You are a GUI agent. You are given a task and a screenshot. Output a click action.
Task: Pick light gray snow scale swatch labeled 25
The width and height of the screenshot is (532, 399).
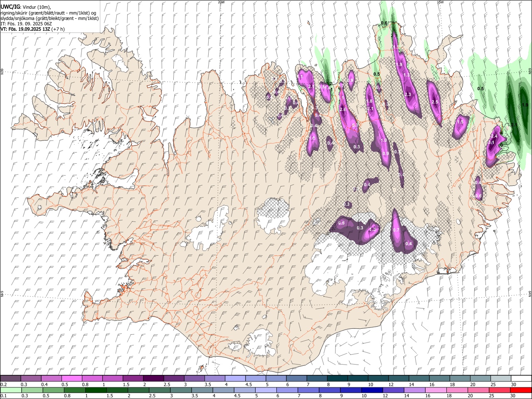coord(501,378)
